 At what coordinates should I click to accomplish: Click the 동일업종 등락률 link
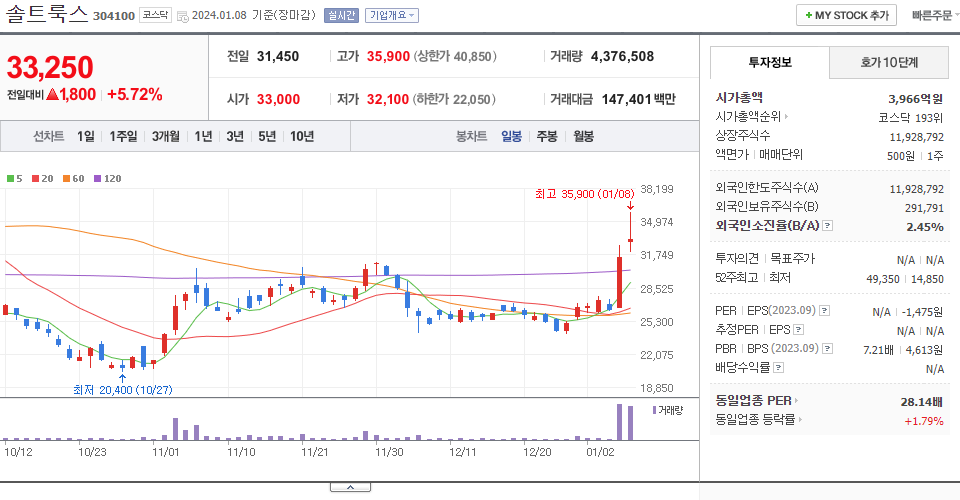point(755,420)
